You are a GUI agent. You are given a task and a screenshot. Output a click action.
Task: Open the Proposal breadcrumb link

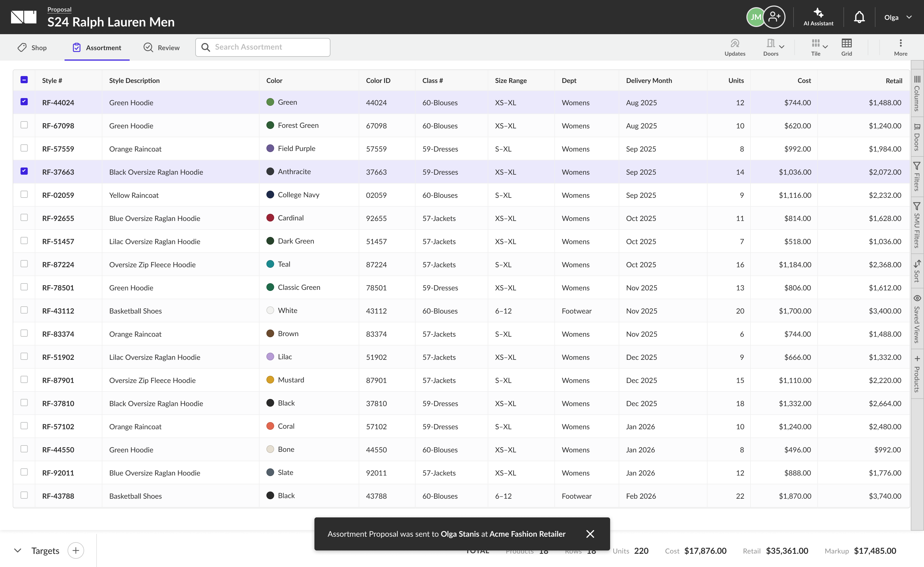point(59,9)
